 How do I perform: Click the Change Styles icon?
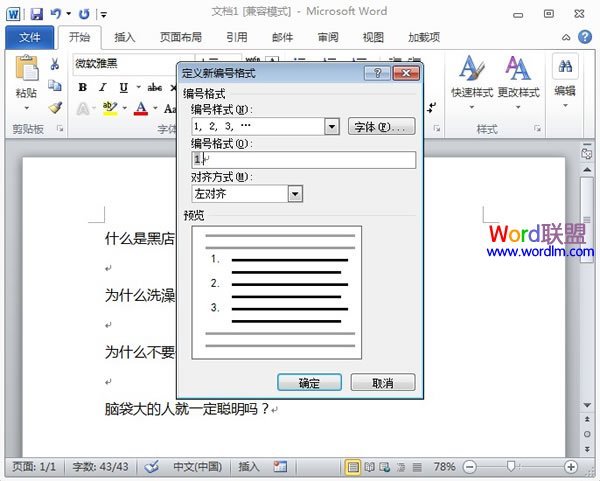[x=518, y=68]
